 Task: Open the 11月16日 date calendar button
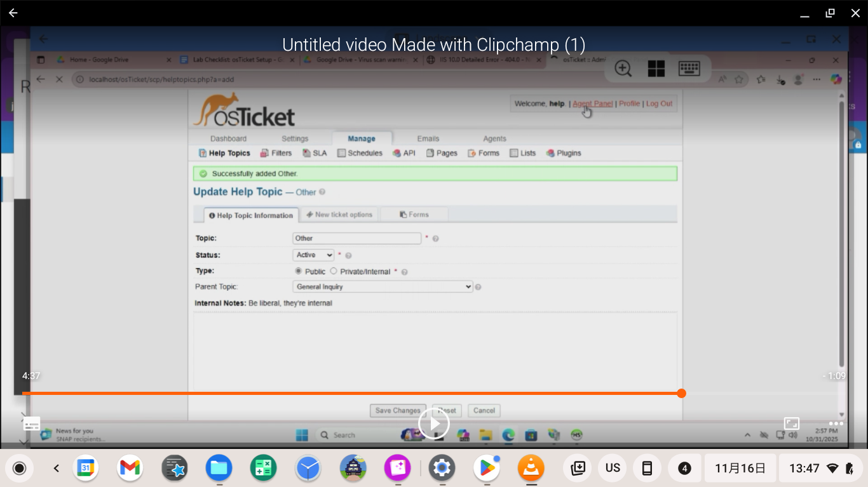pos(740,469)
